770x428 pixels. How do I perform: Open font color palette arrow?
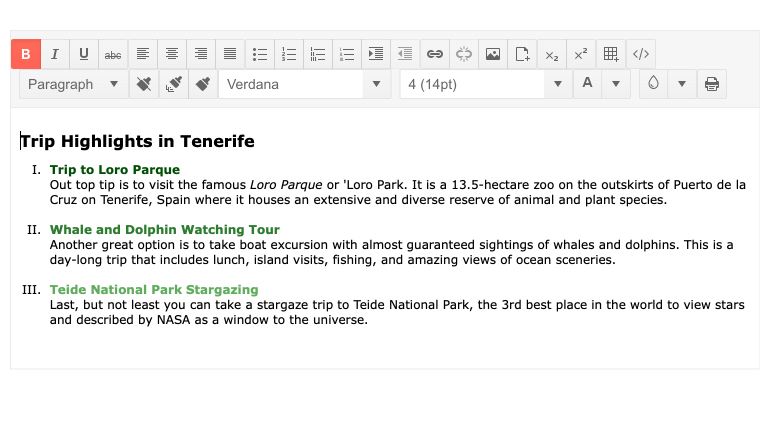coord(616,84)
